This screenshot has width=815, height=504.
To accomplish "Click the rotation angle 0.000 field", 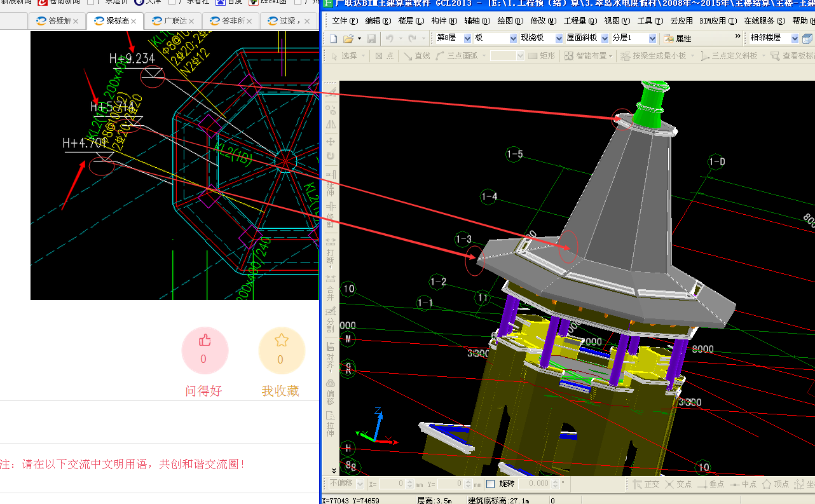I will tap(534, 484).
